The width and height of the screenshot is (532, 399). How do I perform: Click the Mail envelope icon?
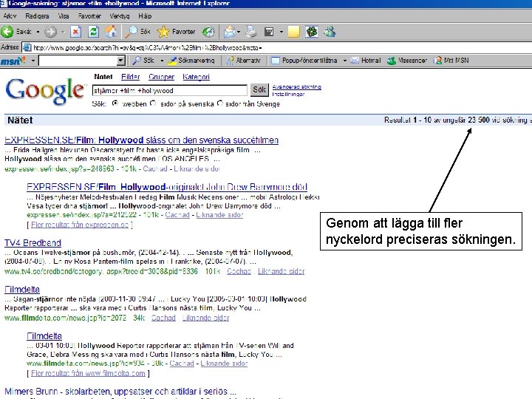coord(229,32)
